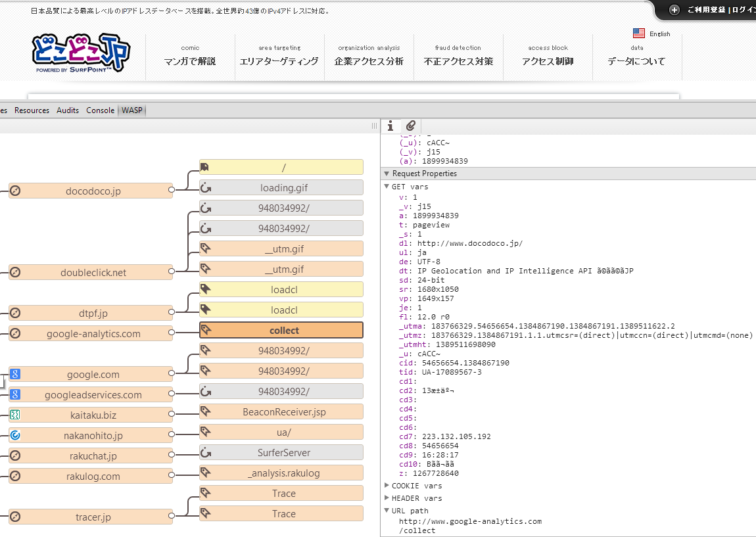Switch to the Audits devtools tab
This screenshot has height=537, width=756.
(x=68, y=110)
